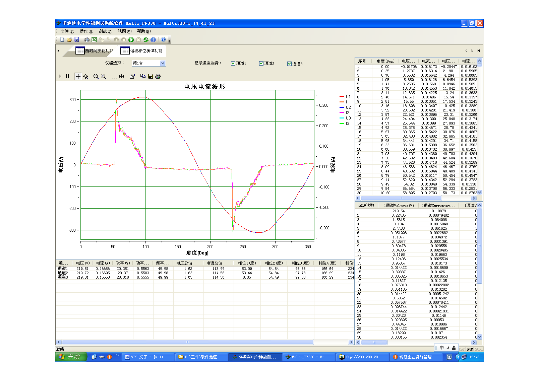Click the small play arrow starting the chart toolbar
The height and width of the screenshot is (380, 540).
click(x=60, y=76)
